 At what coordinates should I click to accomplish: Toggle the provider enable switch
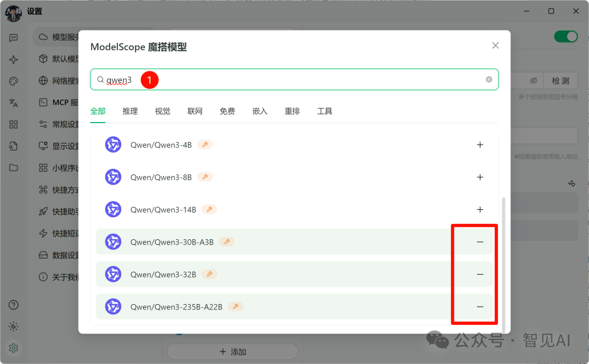(566, 37)
